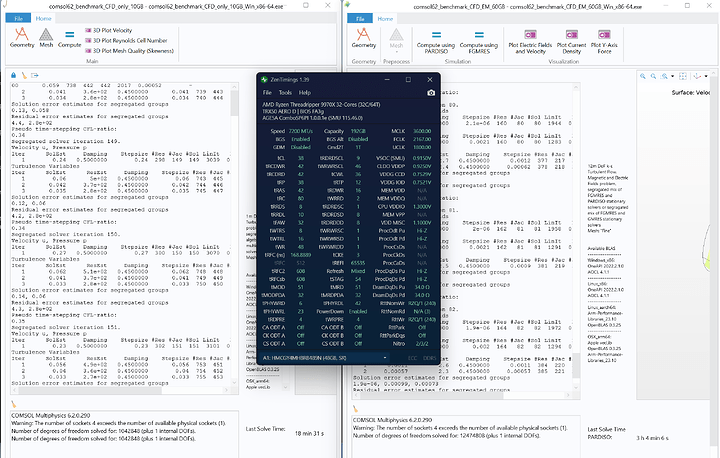Clear left log with broom icon
720x458 pixels.
tap(24, 75)
